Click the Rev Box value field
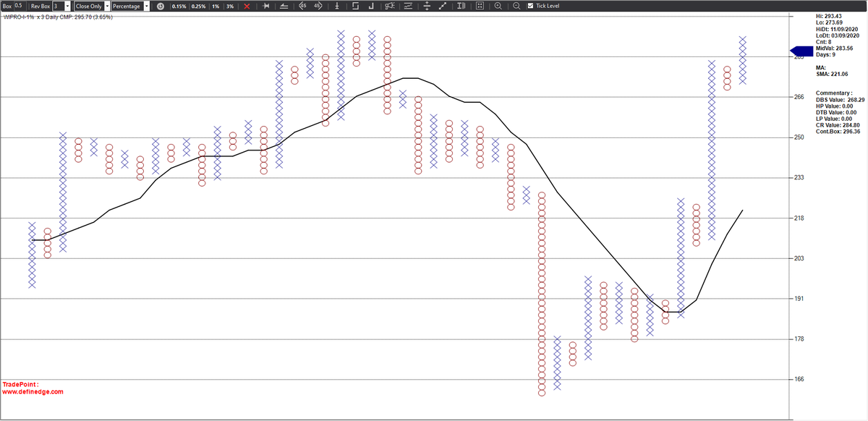 pos(59,6)
